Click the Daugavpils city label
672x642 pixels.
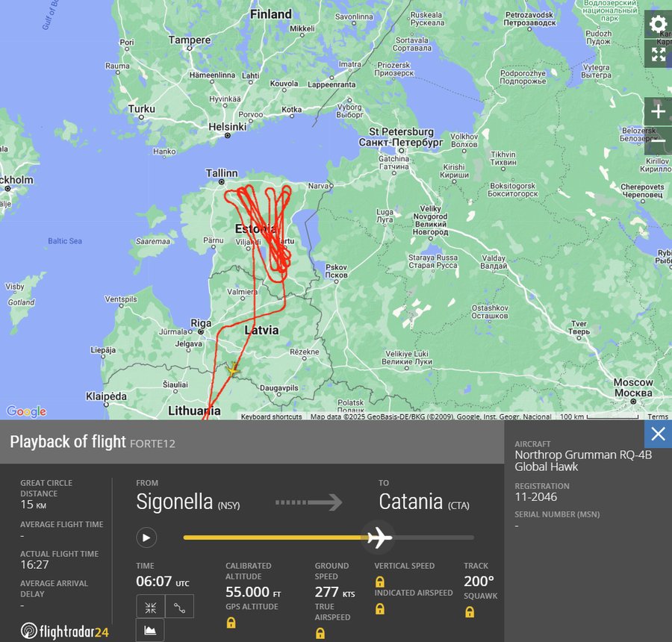point(279,388)
